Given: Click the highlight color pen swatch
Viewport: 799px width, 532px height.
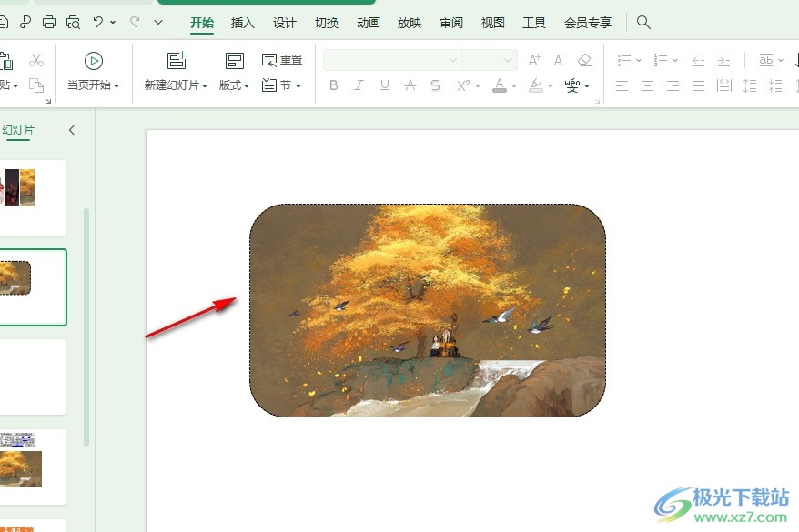Looking at the screenshot, I should pyautogui.click(x=536, y=85).
